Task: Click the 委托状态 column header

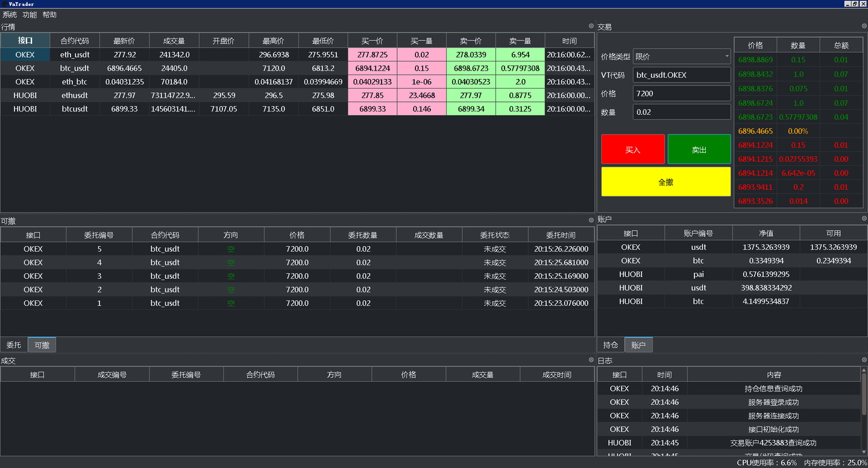Action: click(x=495, y=235)
